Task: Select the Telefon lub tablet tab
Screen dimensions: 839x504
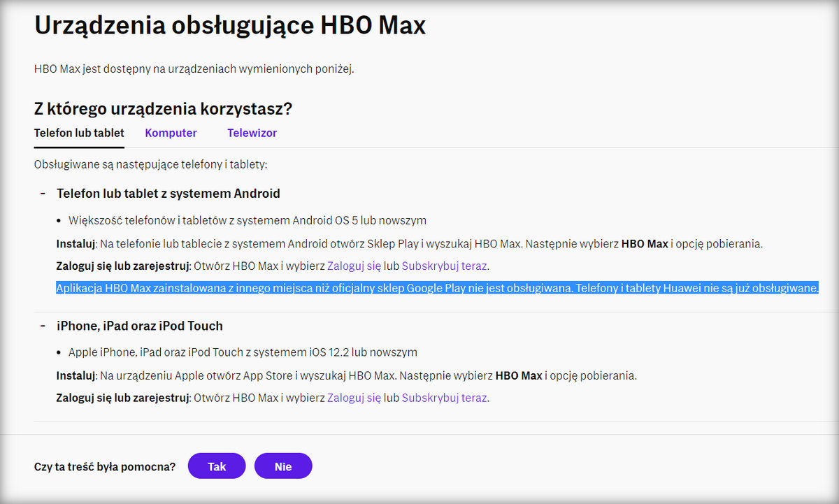Action: point(79,133)
